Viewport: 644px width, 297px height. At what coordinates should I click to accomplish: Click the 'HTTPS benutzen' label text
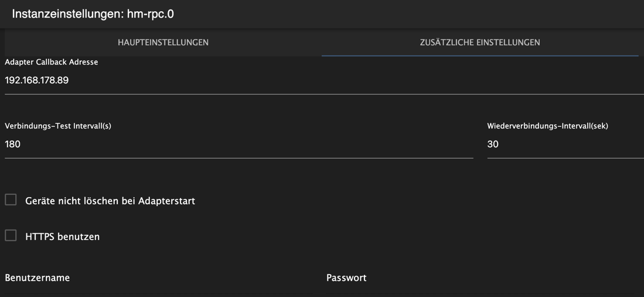(63, 237)
